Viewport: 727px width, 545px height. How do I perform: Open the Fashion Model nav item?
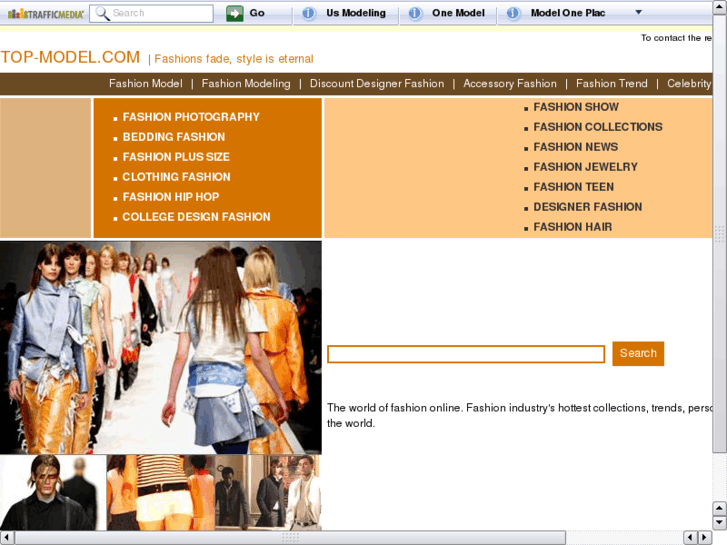(x=146, y=83)
